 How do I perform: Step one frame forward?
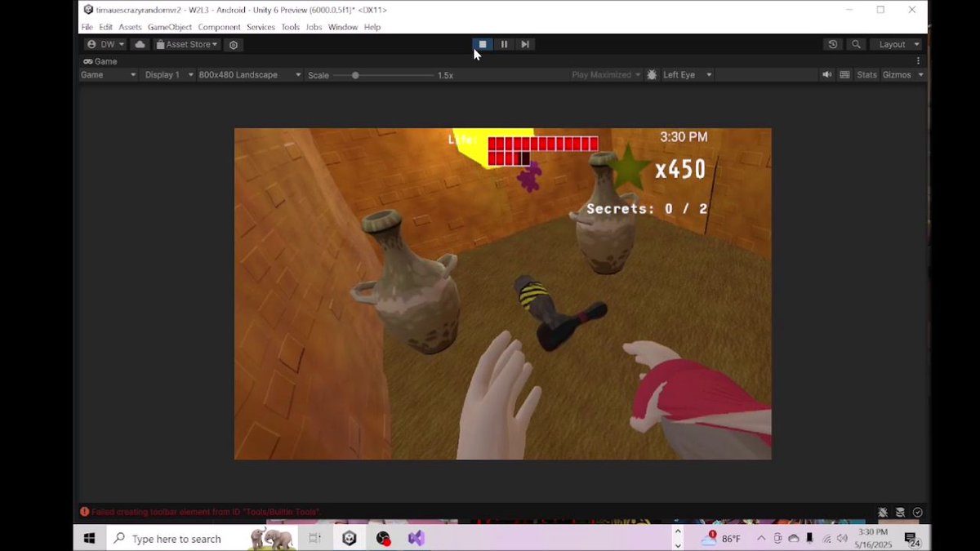click(x=525, y=44)
